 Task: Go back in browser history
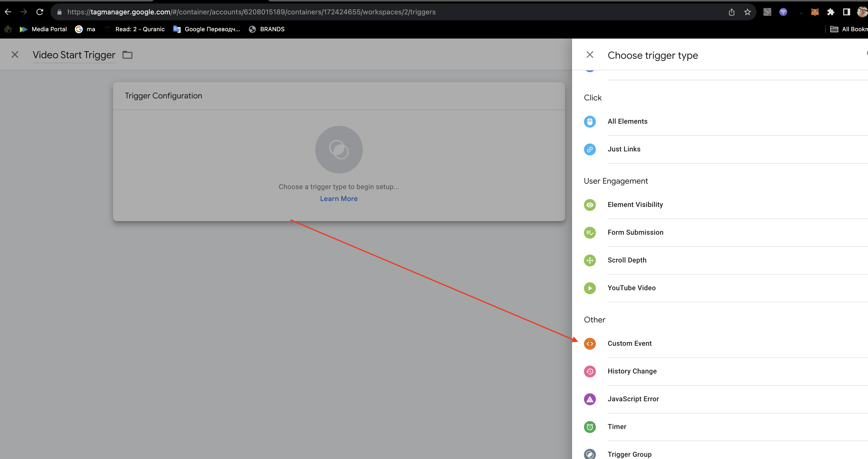[8, 12]
